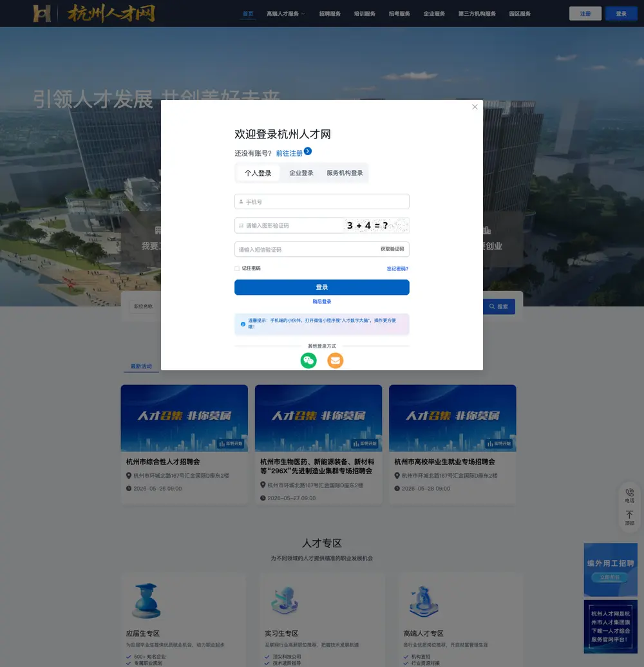This screenshot has width=644, height=667.
Task: Click the blue 登录 submit button
Action: [x=321, y=287]
